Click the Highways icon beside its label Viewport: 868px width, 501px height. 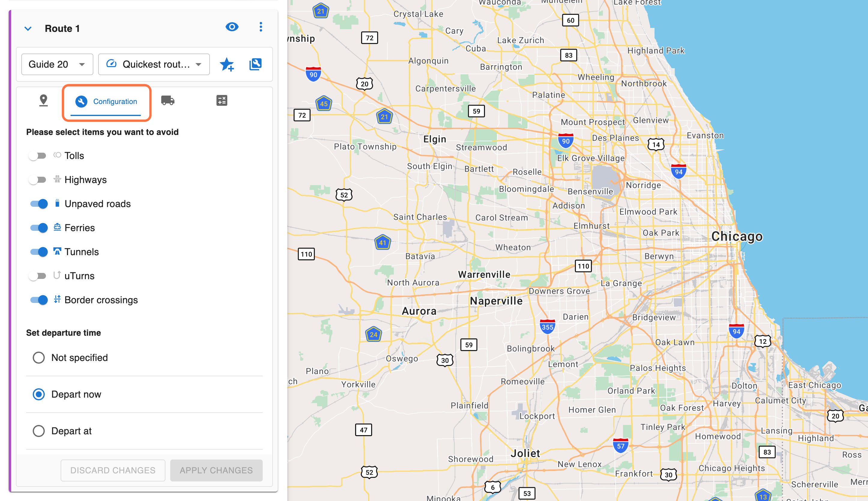[x=57, y=179]
